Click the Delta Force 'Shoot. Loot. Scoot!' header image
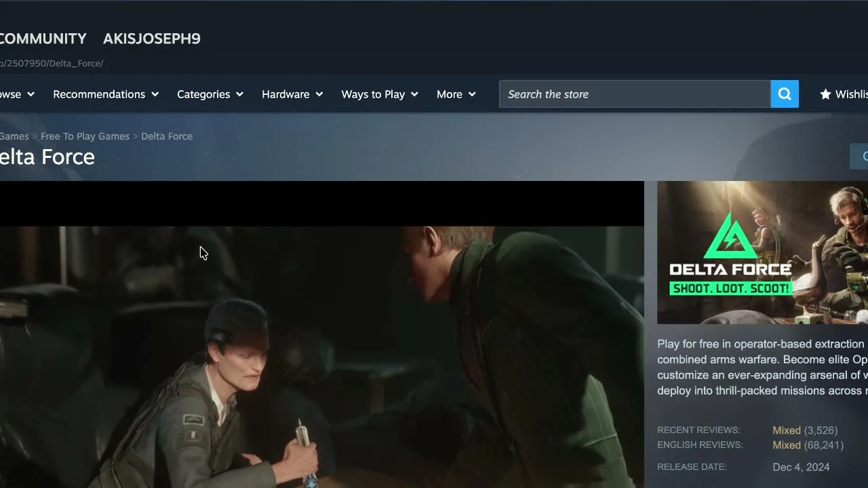 [x=762, y=252]
